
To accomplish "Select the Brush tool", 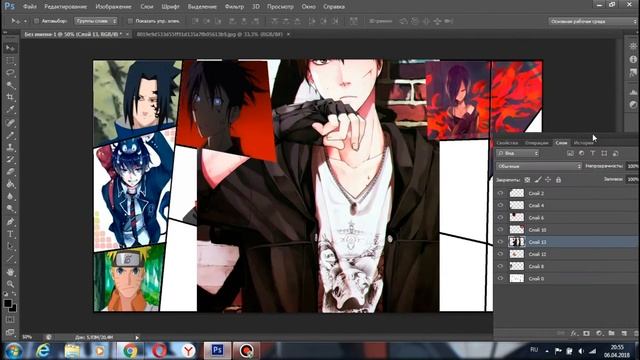I will tap(10, 135).
